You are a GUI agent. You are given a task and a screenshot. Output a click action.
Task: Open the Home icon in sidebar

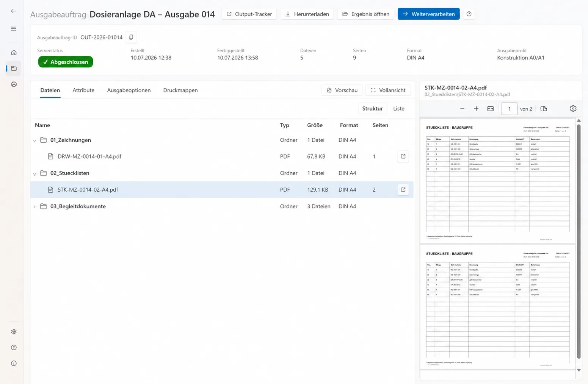tap(14, 53)
